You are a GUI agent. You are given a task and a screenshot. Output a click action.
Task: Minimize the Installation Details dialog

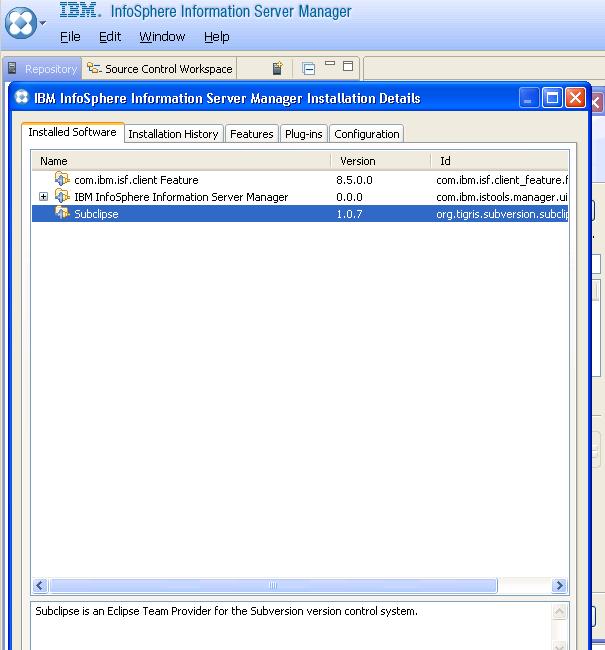pyautogui.click(x=528, y=98)
